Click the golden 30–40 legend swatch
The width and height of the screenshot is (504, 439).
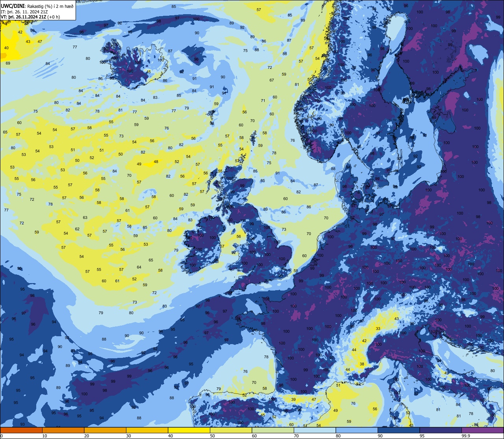[147, 430]
